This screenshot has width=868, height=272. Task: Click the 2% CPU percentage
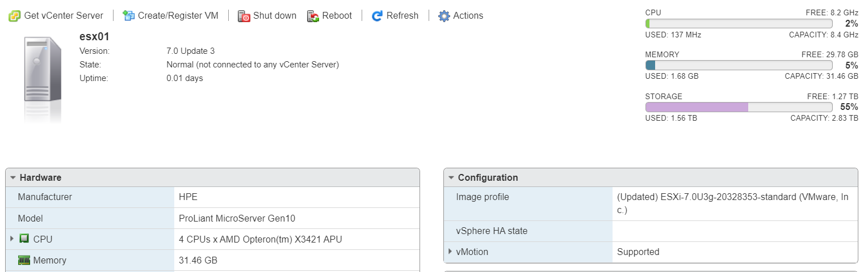coord(852,24)
